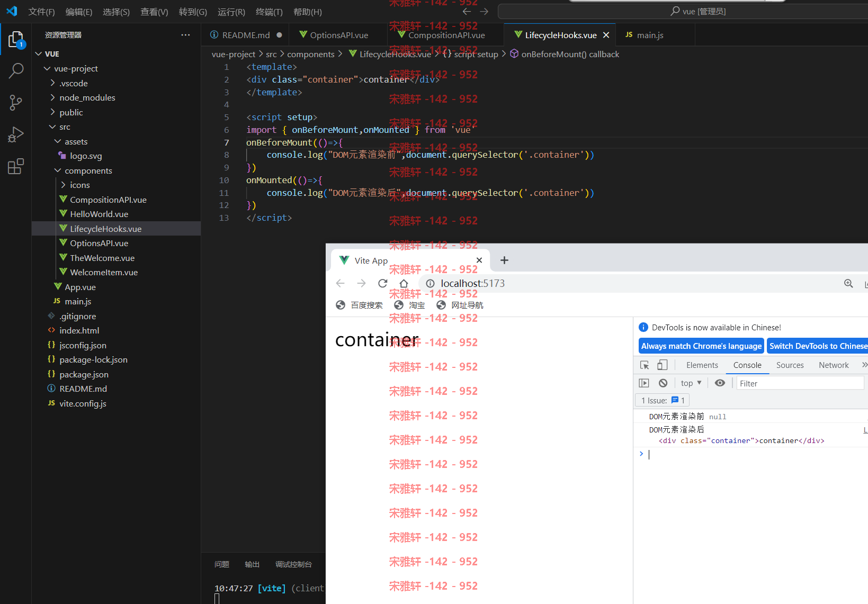Click Always match Chrome's language button
868x604 pixels.
(x=701, y=346)
